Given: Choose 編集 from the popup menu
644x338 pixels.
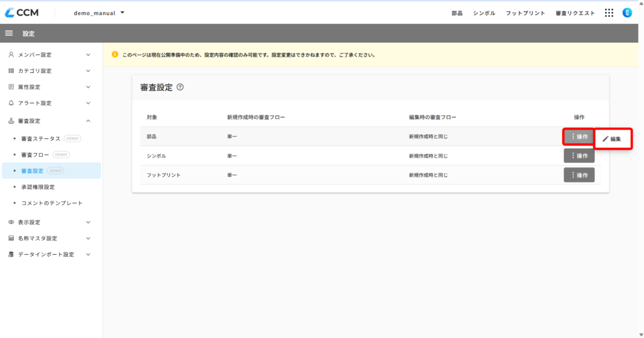Looking at the screenshot, I should [x=612, y=139].
